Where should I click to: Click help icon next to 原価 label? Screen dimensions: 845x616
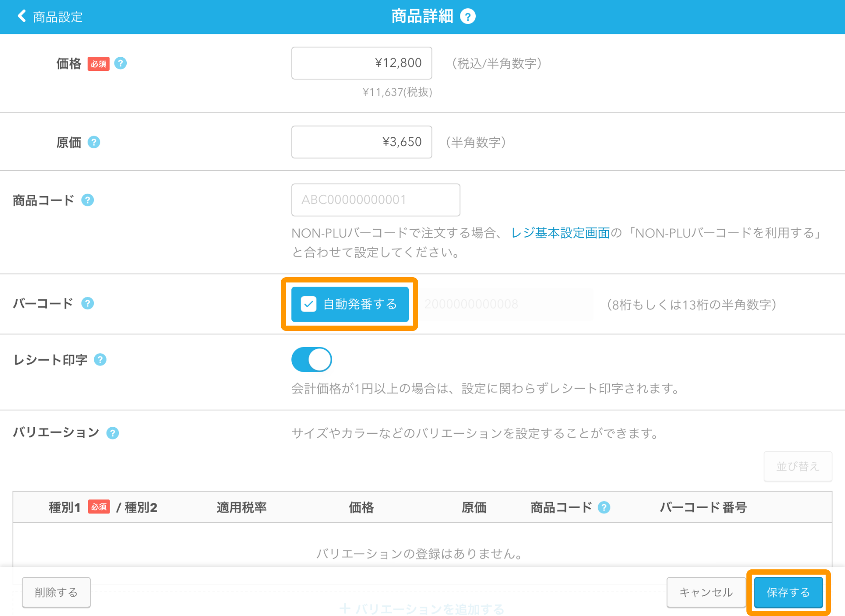coord(94,142)
